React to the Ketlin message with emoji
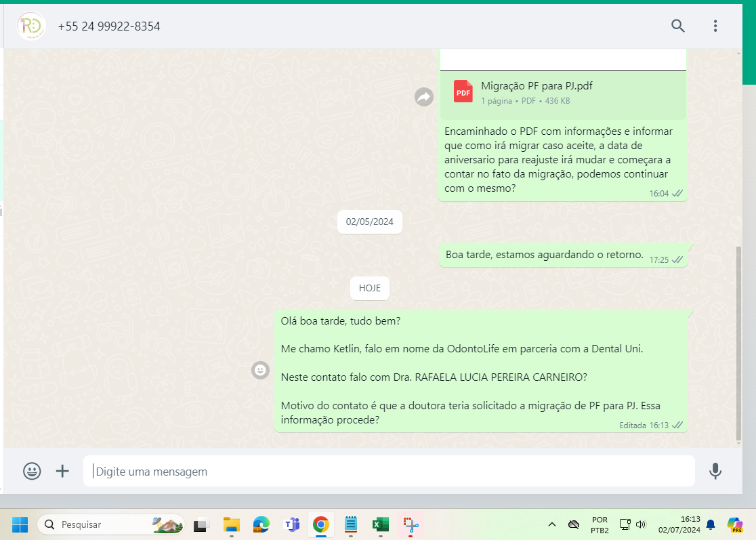Viewport: 756px width, 540px height. point(260,371)
